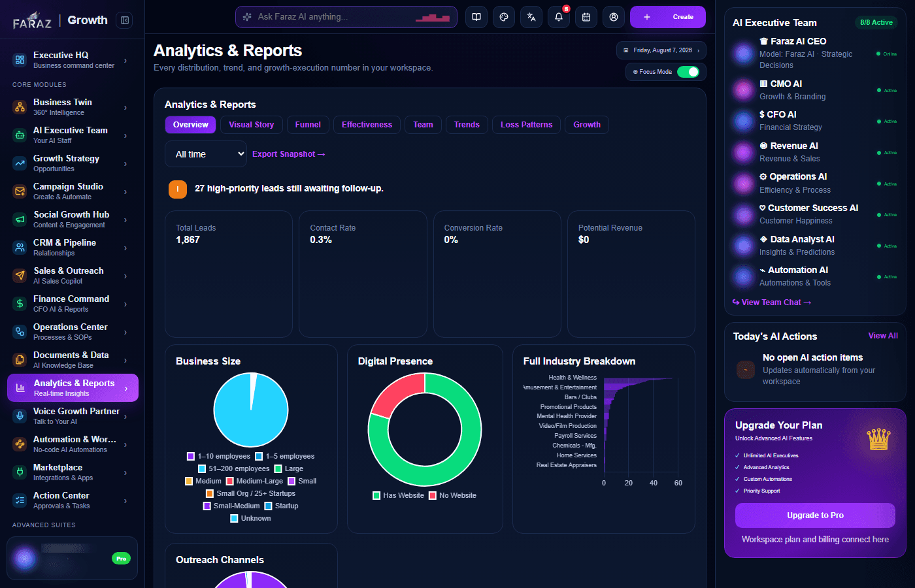Expand the Executive HQ chevron

point(125,60)
